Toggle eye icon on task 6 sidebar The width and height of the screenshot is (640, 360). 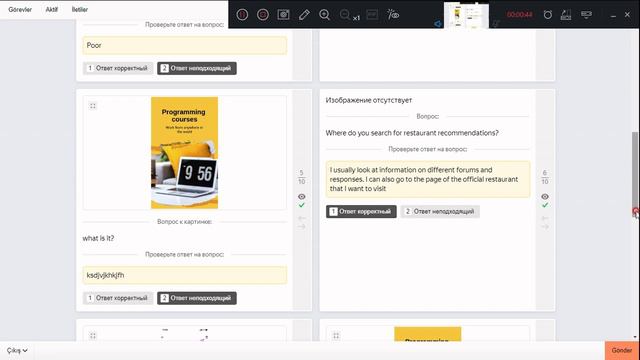545,196
